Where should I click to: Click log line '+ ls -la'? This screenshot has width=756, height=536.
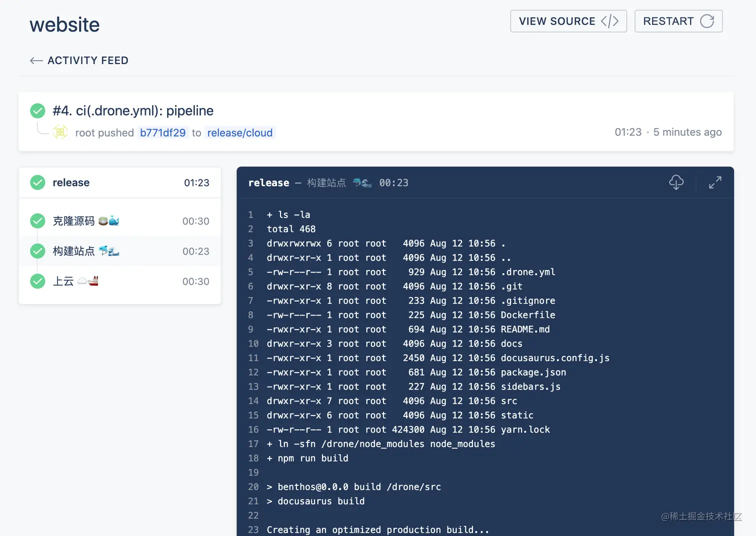tap(288, 214)
